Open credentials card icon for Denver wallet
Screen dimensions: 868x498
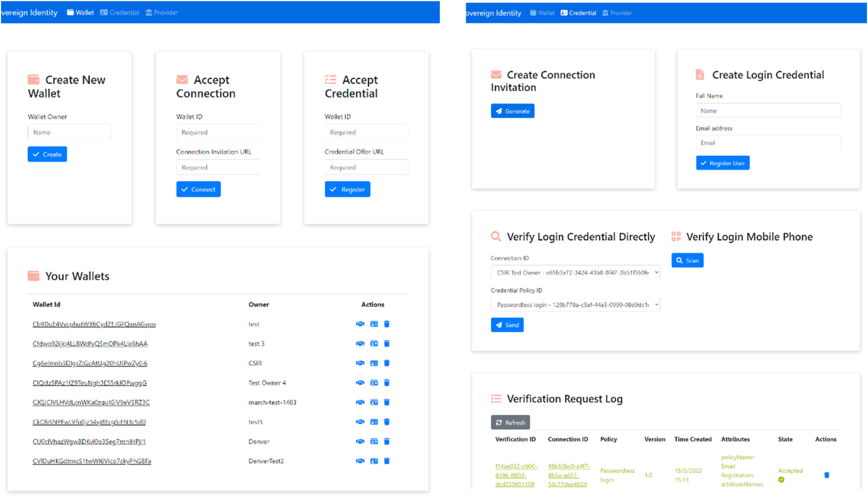374,441
